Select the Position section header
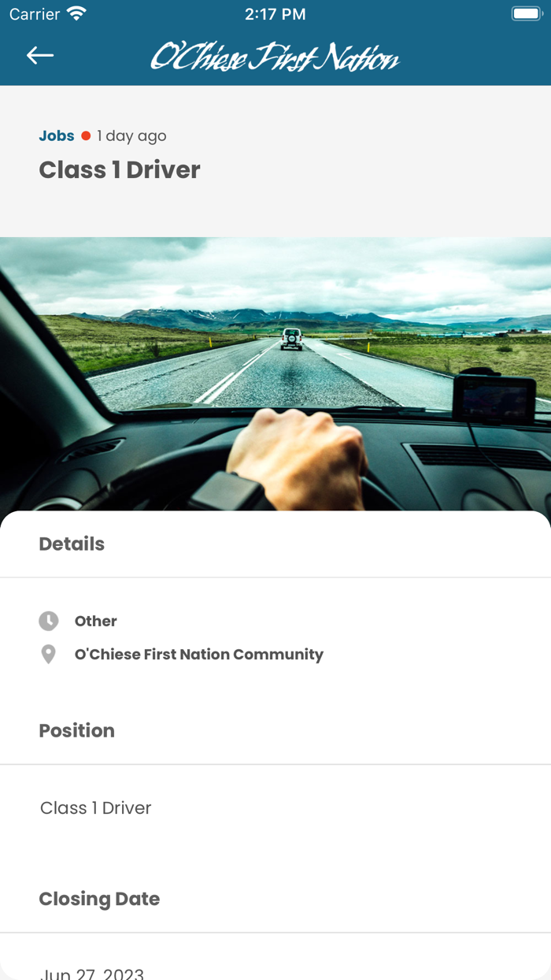The image size is (551, 980). click(x=77, y=730)
